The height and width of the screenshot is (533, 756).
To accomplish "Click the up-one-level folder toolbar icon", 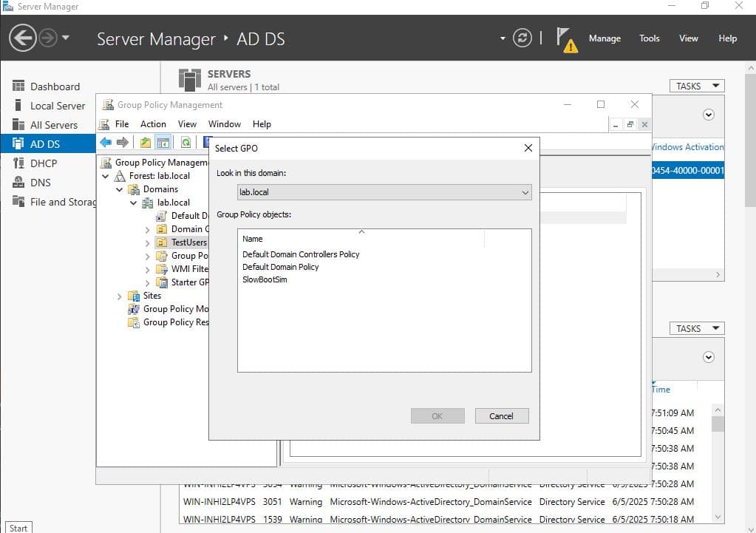I will coord(146,142).
